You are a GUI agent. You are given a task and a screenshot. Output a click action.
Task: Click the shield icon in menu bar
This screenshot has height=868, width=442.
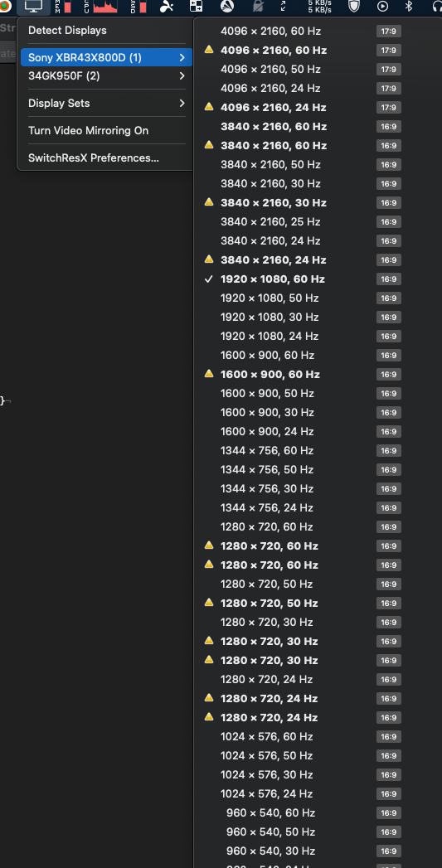click(x=353, y=7)
